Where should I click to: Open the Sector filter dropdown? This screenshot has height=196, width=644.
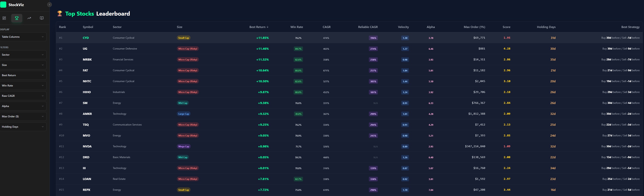pyautogui.click(x=23, y=55)
